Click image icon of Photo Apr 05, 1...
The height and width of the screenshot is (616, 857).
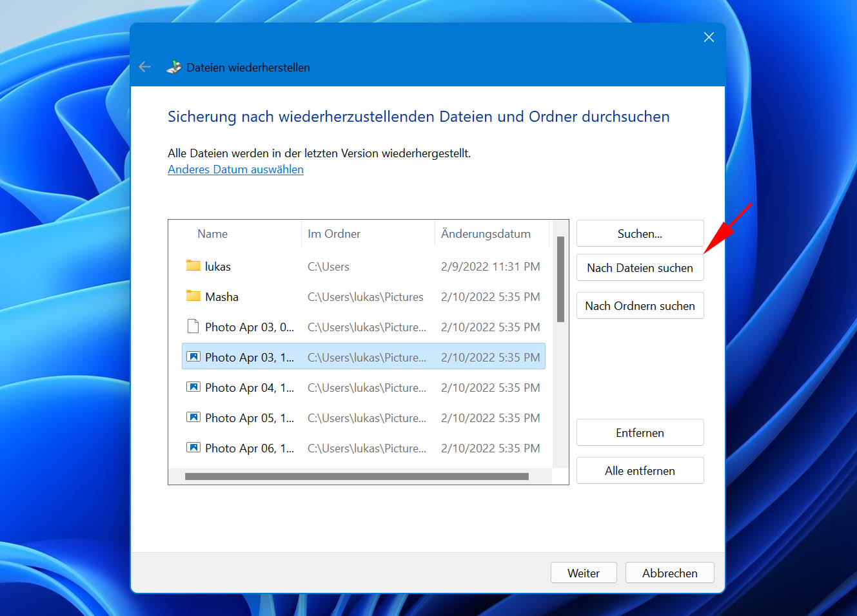(x=193, y=417)
